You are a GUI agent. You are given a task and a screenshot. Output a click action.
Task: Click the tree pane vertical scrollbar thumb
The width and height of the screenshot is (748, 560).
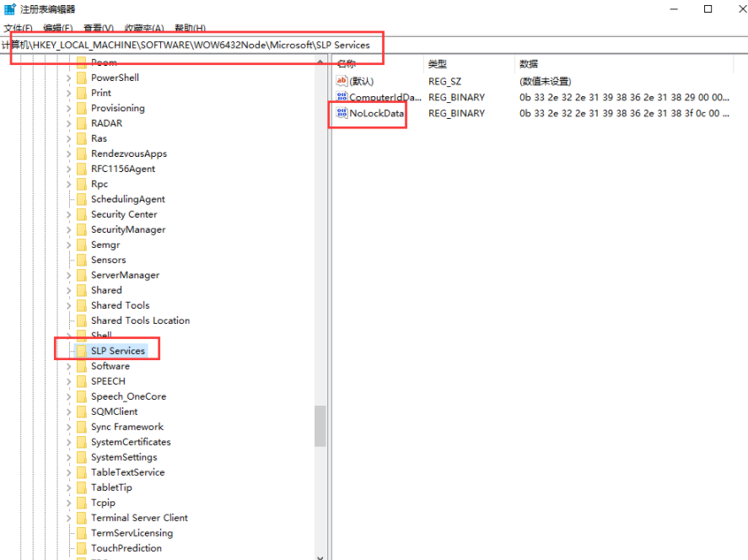tap(320, 426)
